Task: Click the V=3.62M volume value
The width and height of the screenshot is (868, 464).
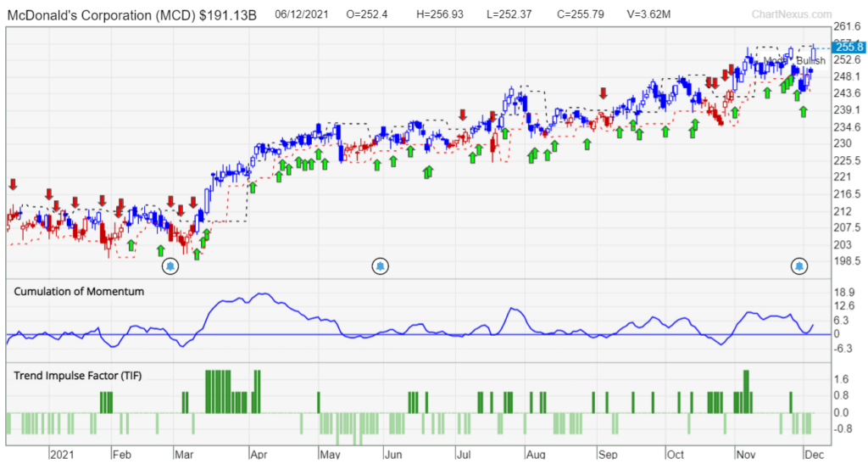Action: tap(648, 14)
